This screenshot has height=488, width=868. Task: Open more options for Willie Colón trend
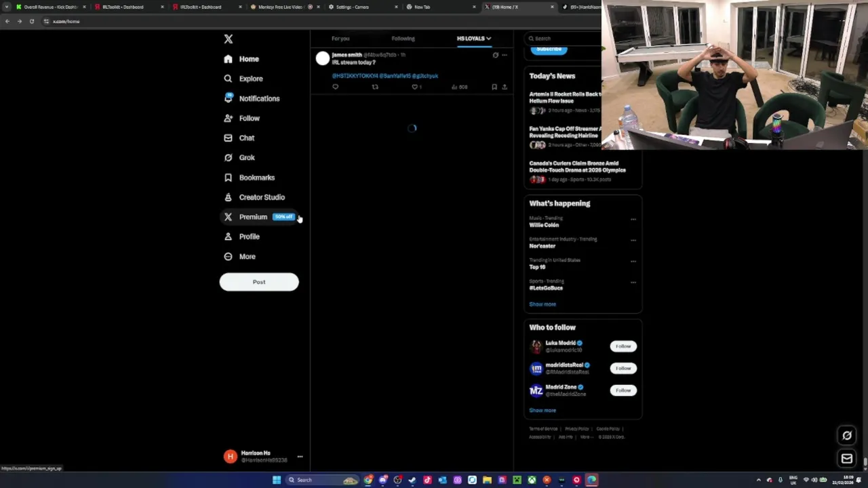point(633,219)
